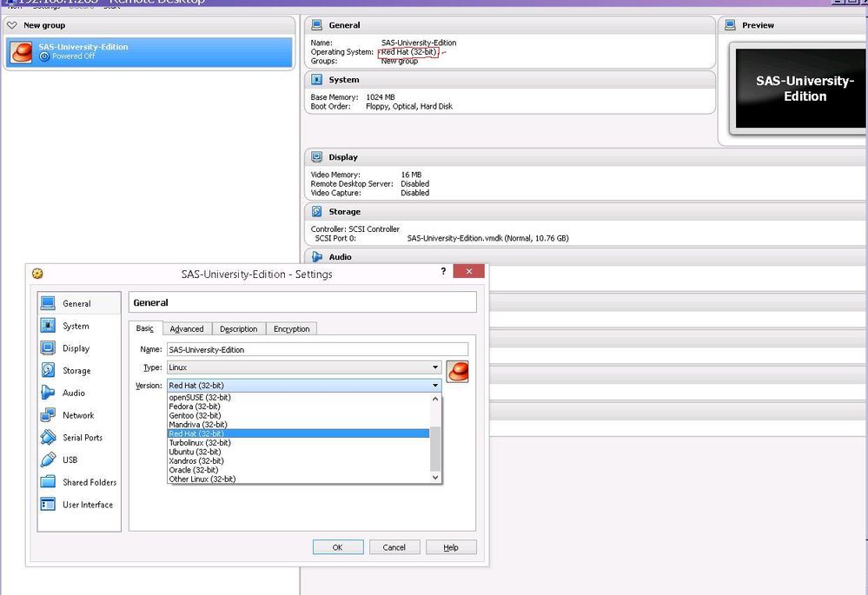Switch to the Description tab
Image resolution: width=868 pixels, height=595 pixels.
point(239,329)
